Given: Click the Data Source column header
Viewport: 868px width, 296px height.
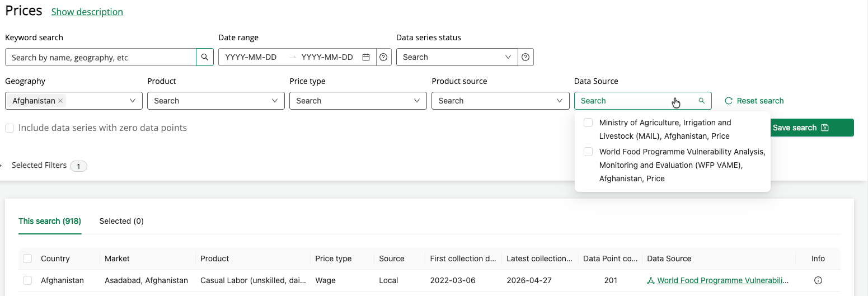Looking at the screenshot, I should click(669, 259).
